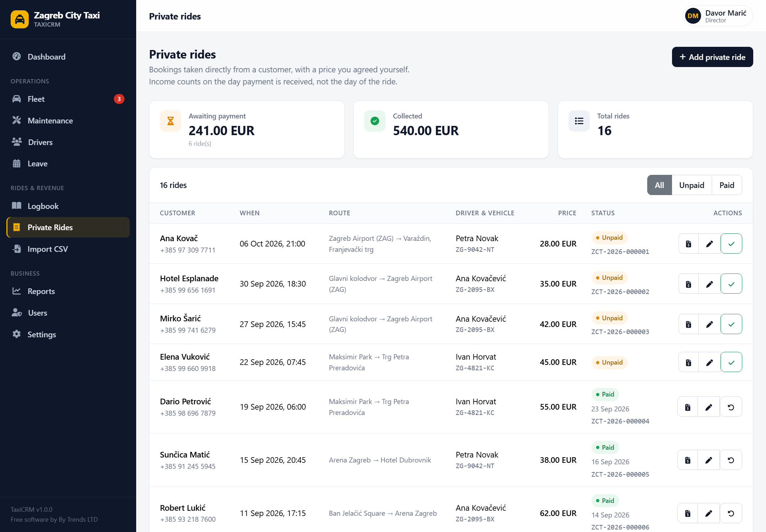The height and width of the screenshot is (532, 766).
Task: Show all rides filter tab
Action: point(660,185)
